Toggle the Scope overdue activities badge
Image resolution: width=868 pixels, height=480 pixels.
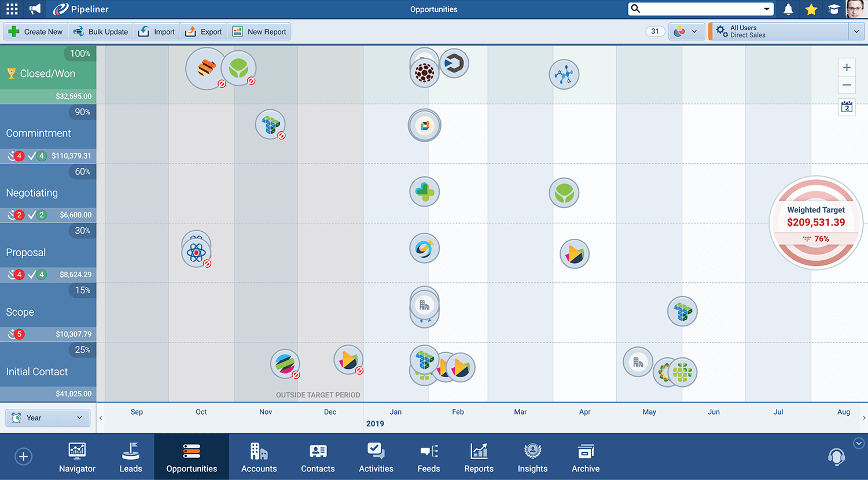16,334
